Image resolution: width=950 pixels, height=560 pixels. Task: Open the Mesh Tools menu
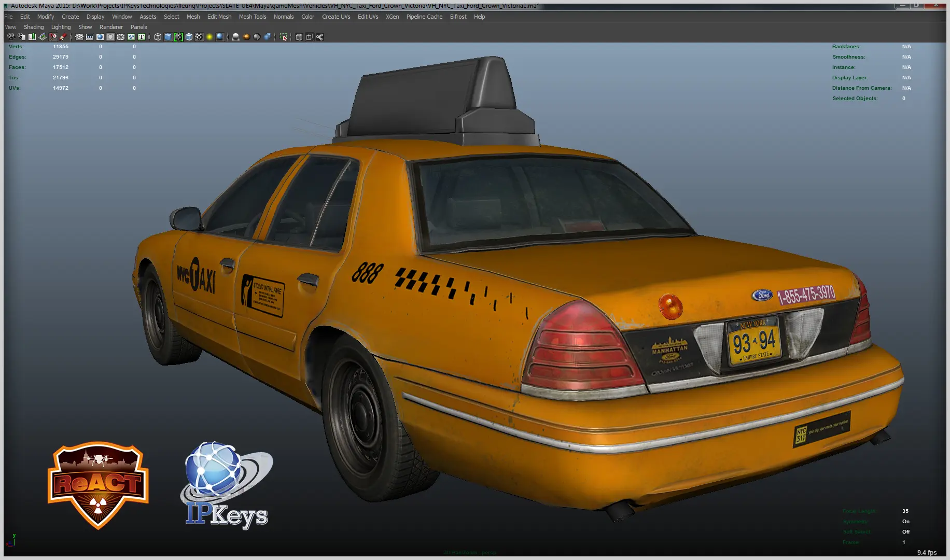[x=252, y=17]
